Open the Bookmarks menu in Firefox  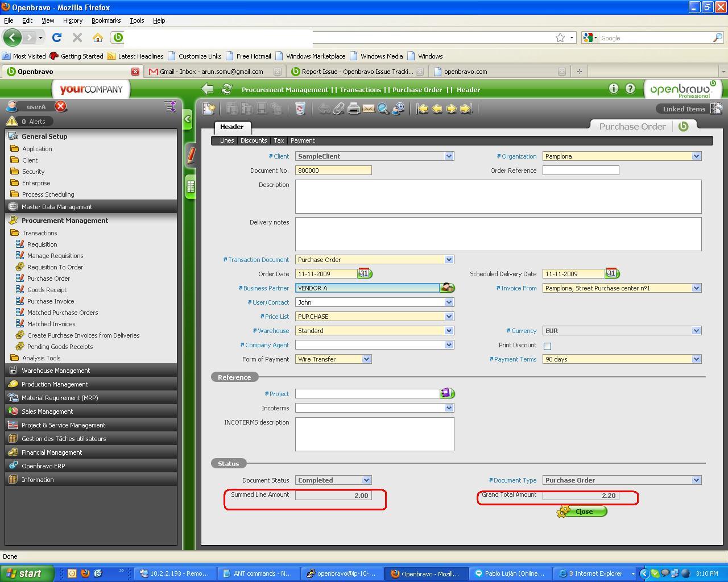point(106,20)
